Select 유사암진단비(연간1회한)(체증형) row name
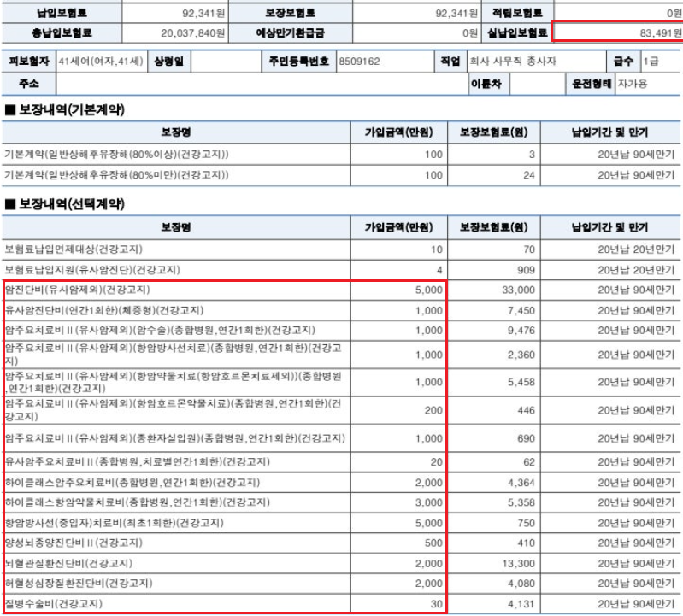Viewport: 683px width, 616px height. [x=104, y=310]
